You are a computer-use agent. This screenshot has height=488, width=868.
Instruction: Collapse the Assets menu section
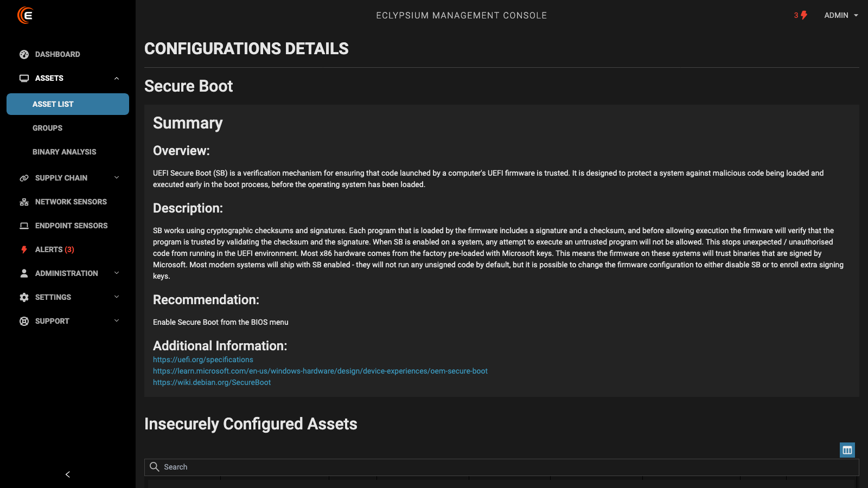[117, 78]
